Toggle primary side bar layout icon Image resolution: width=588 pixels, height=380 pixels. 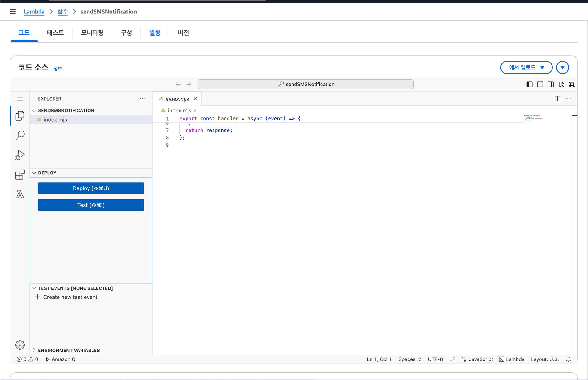530,84
